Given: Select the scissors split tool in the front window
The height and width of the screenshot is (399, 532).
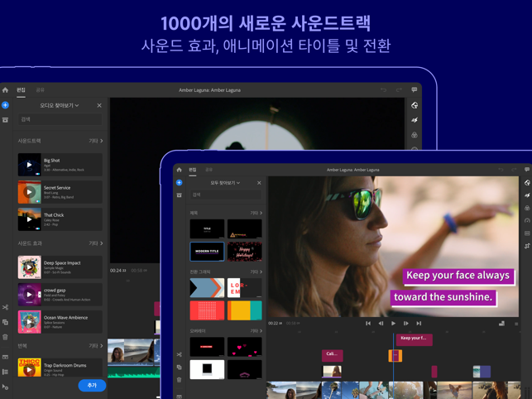Looking at the screenshot, I should click(180, 354).
